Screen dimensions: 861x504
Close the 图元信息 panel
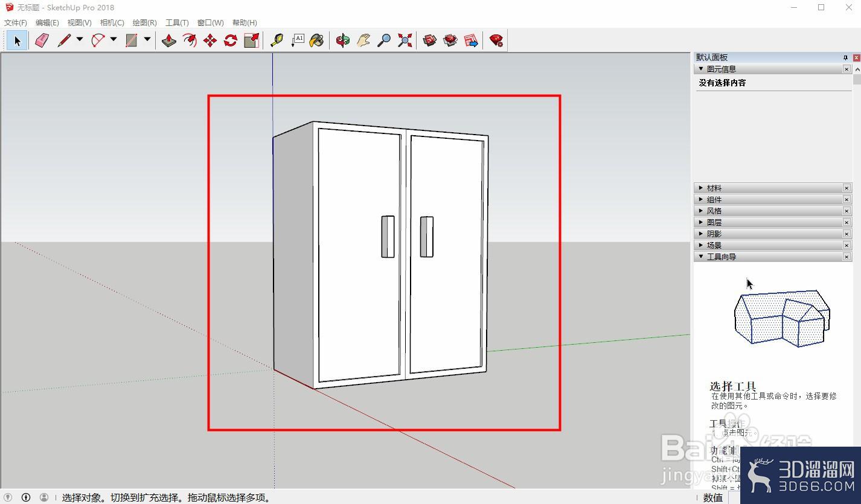[x=847, y=69]
